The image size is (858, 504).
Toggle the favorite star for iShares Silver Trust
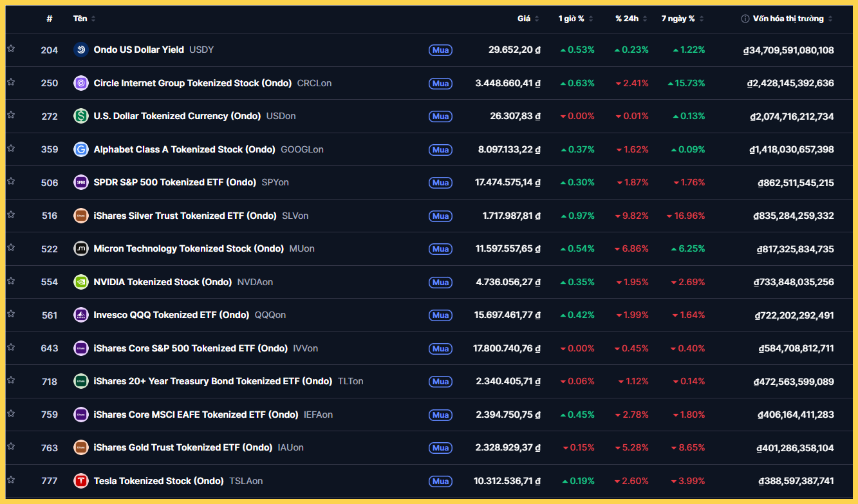pyautogui.click(x=11, y=215)
